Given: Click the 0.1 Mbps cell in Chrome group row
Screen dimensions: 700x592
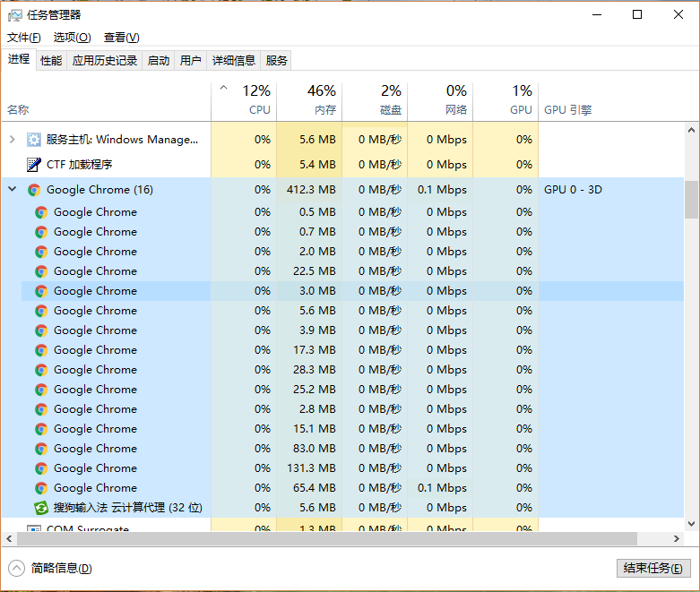Looking at the screenshot, I should coord(442,190).
